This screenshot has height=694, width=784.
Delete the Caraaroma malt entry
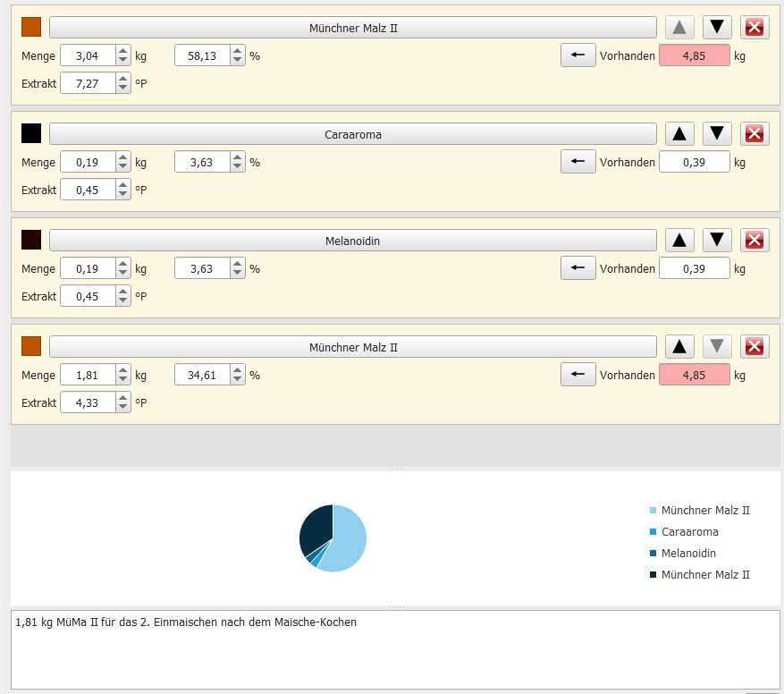point(754,133)
